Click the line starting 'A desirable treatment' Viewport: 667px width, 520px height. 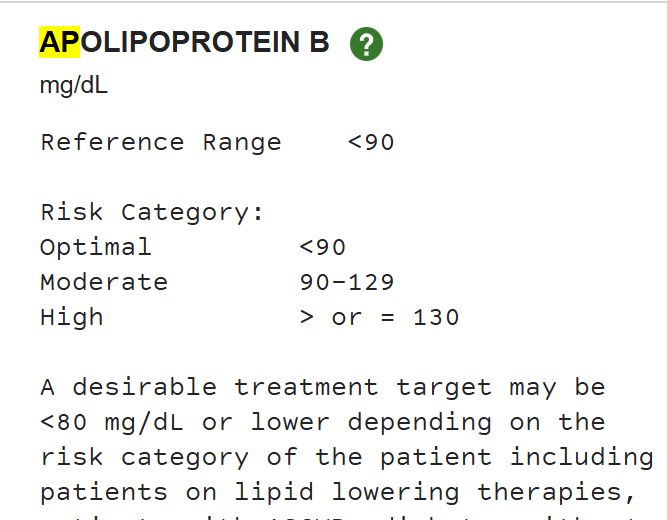click(x=322, y=387)
